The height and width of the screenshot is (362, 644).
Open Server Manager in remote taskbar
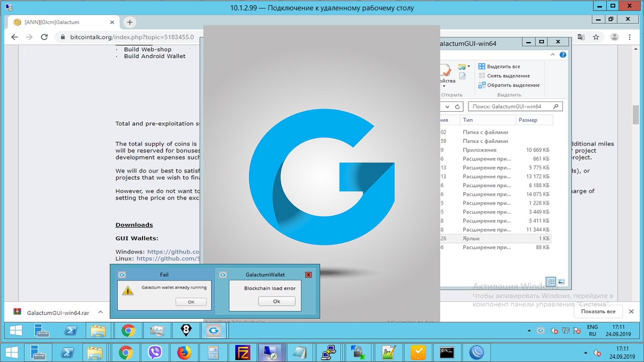(42, 330)
